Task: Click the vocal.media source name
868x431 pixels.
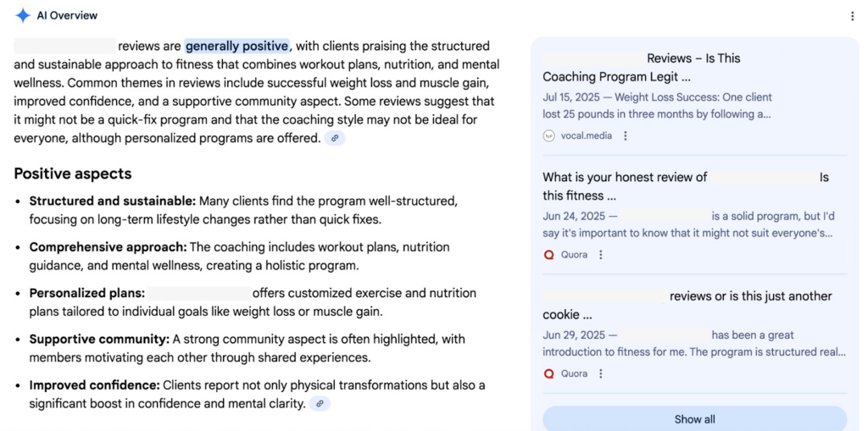Action: 584,135
